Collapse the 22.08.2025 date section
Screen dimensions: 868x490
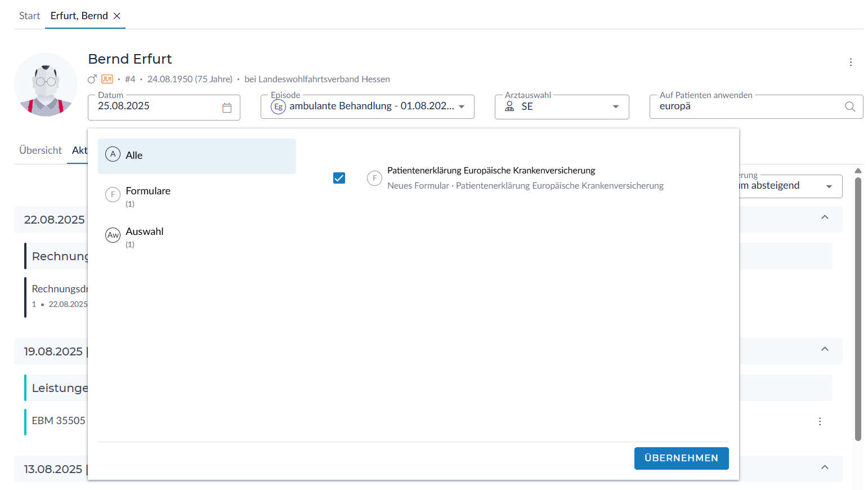(825, 218)
